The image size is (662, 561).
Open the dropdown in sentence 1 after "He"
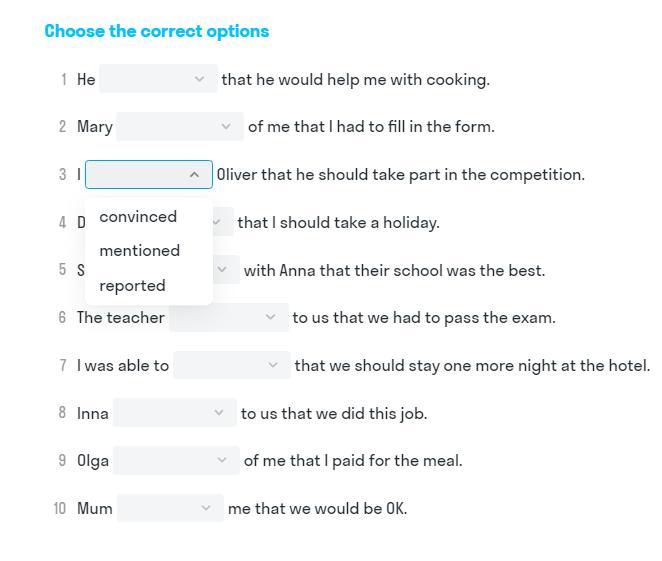(x=158, y=79)
